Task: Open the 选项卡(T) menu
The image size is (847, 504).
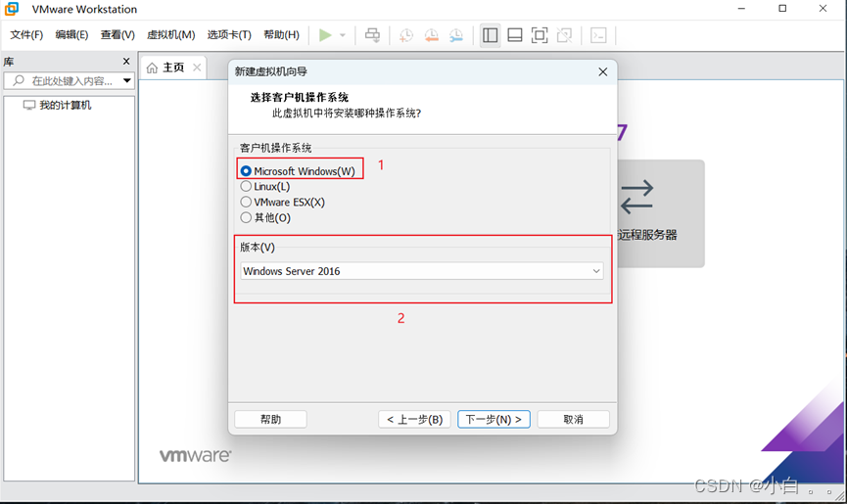Action: point(229,34)
